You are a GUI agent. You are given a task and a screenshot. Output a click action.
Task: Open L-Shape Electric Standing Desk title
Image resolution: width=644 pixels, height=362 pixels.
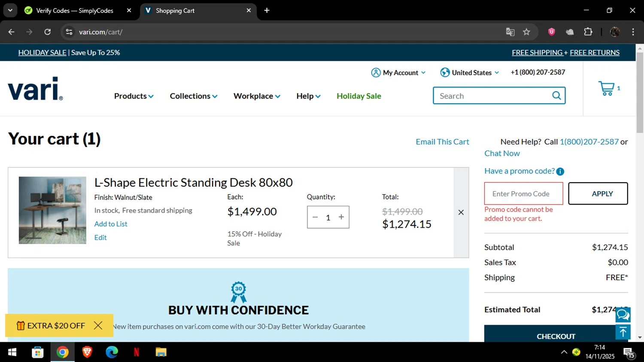coord(194,182)
